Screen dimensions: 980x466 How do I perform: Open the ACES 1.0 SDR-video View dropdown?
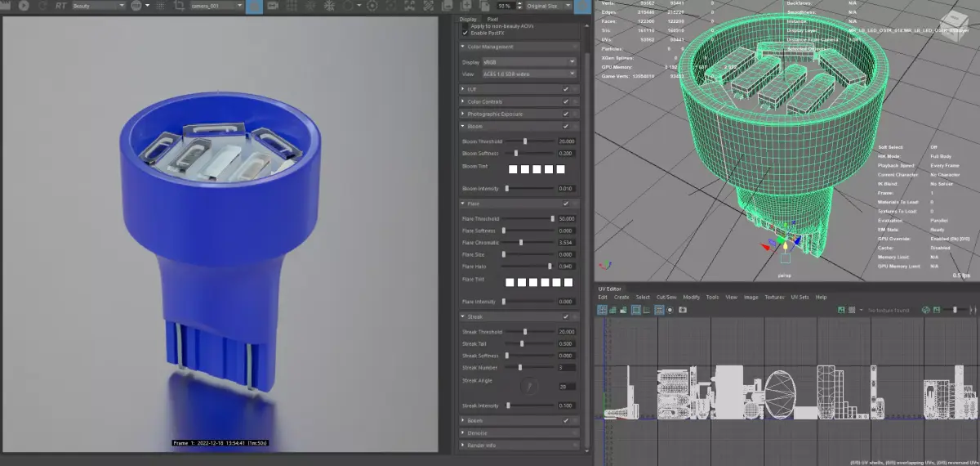pos(528,74)
